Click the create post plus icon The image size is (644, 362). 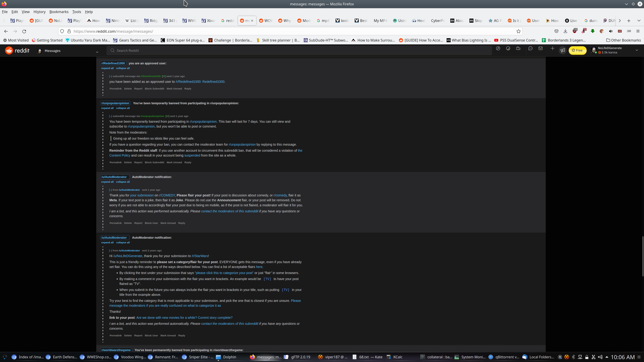[x=552, y=48]
